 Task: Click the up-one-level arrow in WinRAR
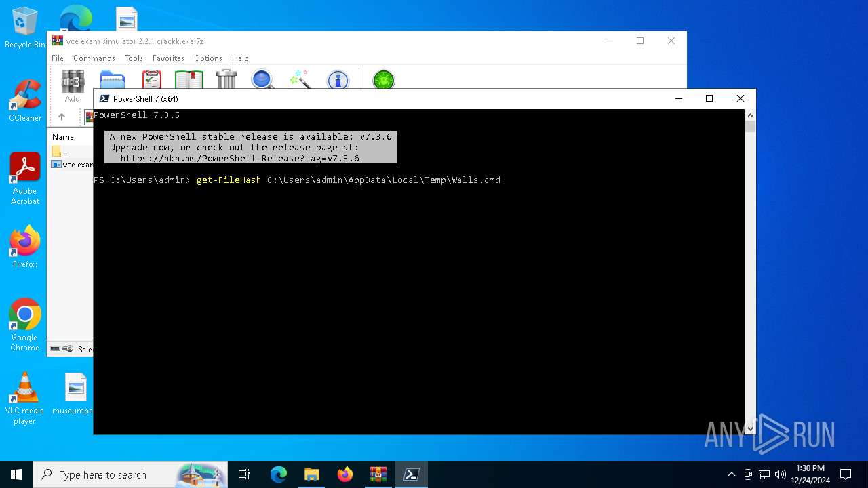[62, 117]
